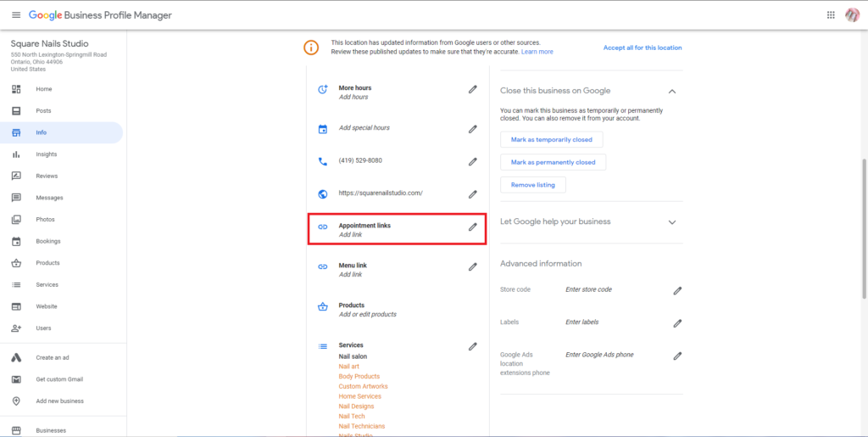This screenshot has width=868, height=437.
Task: Click the Google Business Profile Manager logo
Action: [100, 15]
